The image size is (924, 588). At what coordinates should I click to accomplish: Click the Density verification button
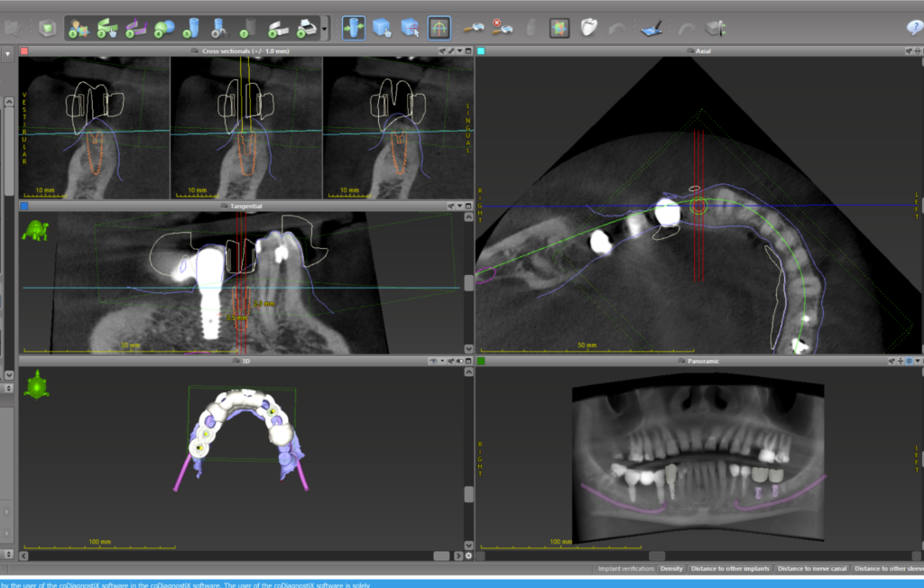point(672,569)
